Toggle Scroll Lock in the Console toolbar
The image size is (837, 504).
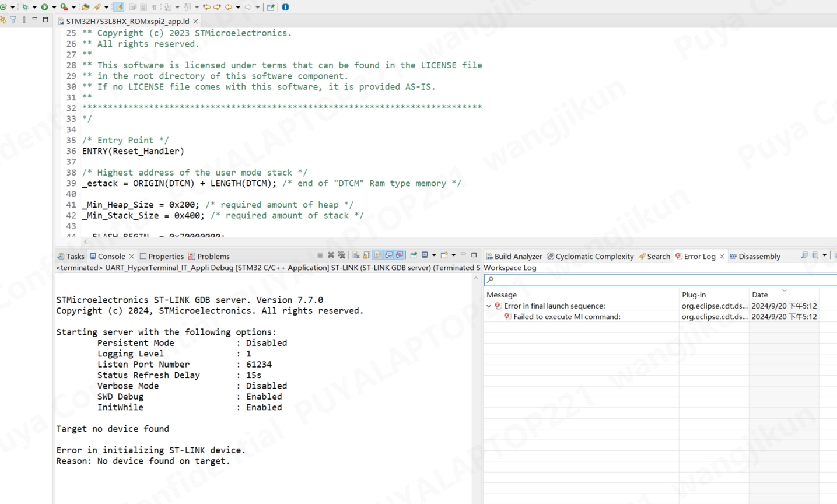366,255
